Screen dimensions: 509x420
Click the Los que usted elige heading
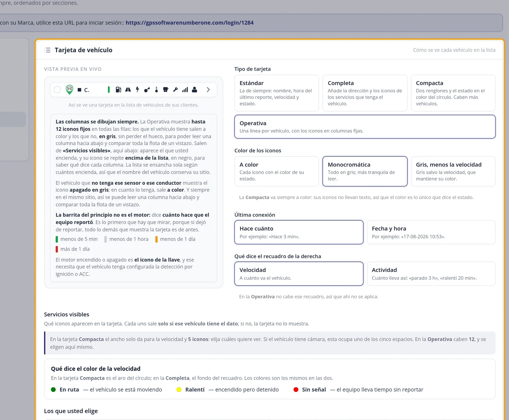click(x=71, y=411)
